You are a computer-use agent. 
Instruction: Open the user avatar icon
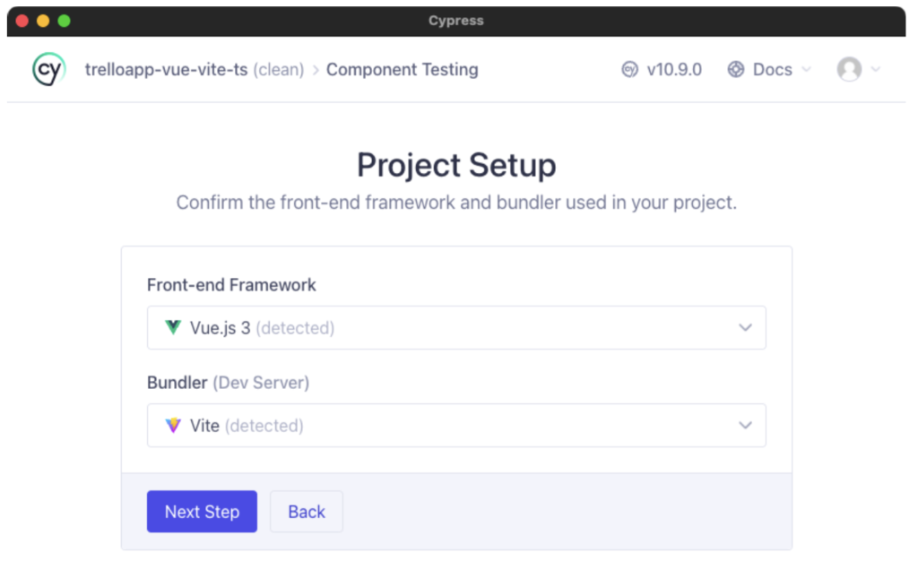pos(850,69)
